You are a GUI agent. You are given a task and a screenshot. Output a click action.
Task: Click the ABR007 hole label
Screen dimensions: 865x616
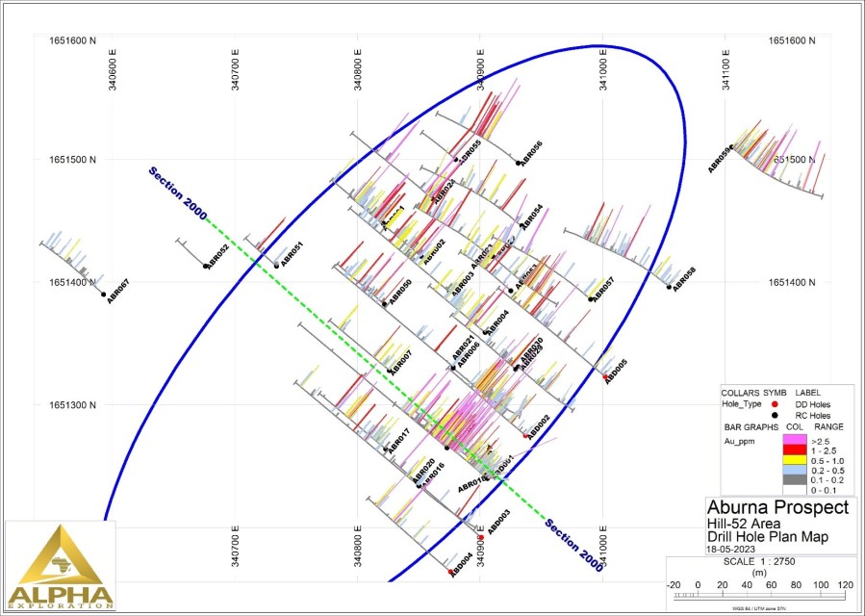point(401,362)
